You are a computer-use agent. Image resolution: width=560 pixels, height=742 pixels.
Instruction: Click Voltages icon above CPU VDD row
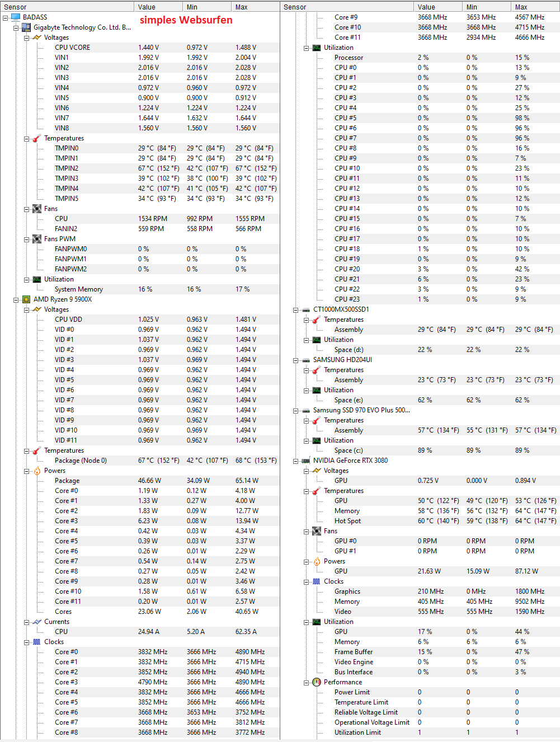point(37,309)
